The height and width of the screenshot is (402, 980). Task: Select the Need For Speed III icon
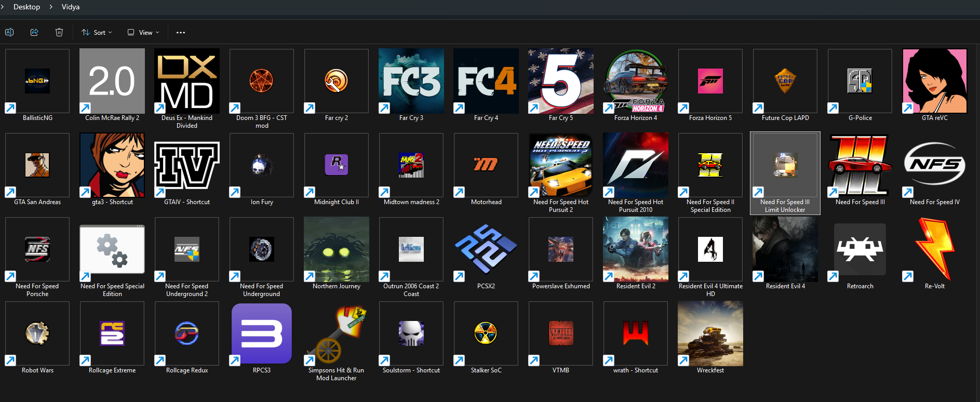[860, 165]
